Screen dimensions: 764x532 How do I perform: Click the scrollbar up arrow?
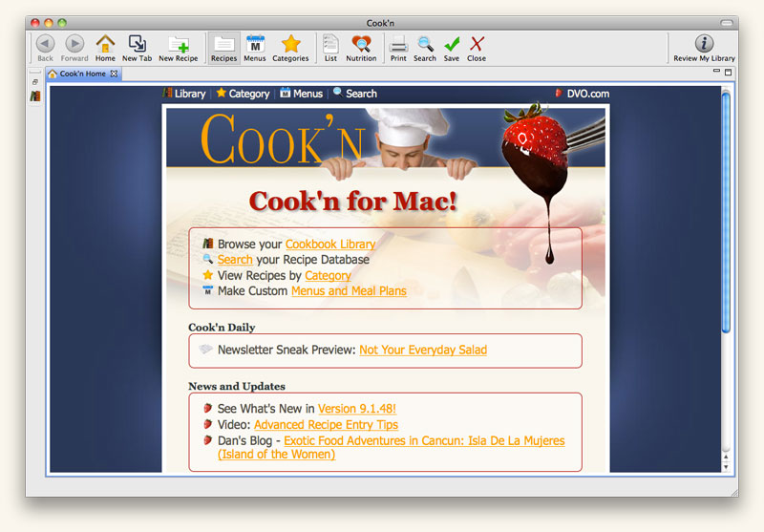click(726, 457)
